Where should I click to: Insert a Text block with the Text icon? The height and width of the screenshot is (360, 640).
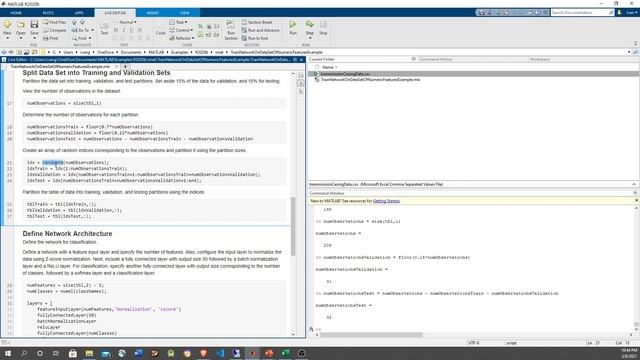104,28
